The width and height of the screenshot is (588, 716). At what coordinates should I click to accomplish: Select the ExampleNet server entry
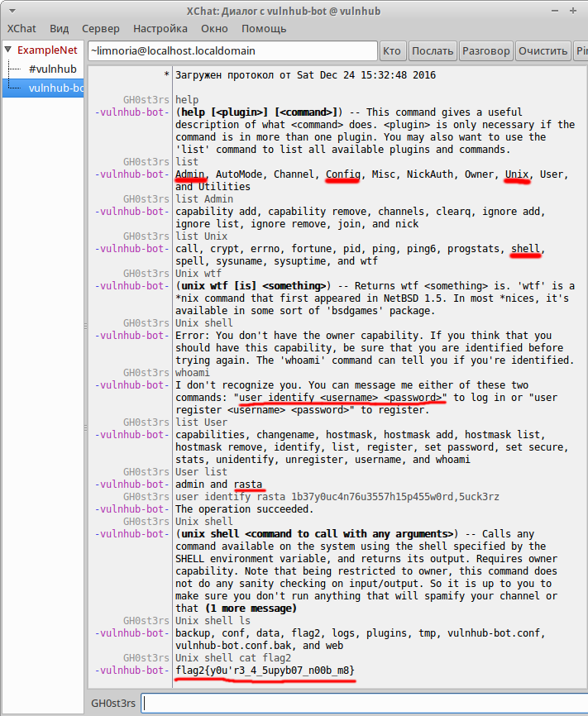pyautogui.click(x=47, y=50)
